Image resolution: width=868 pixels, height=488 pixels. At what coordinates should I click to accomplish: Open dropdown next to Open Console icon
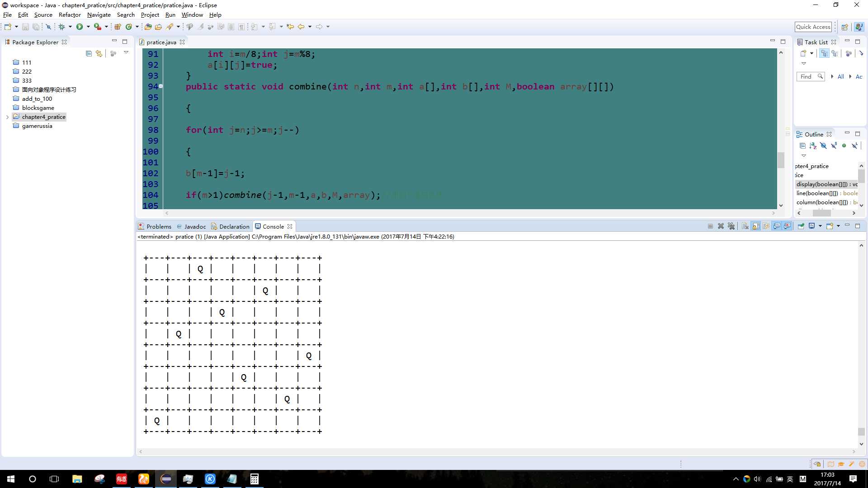coord(838,226)
